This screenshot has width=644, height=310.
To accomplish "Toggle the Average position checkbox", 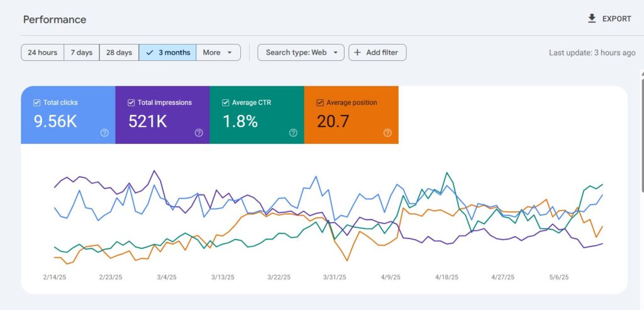I will click(x=319, y=102).
